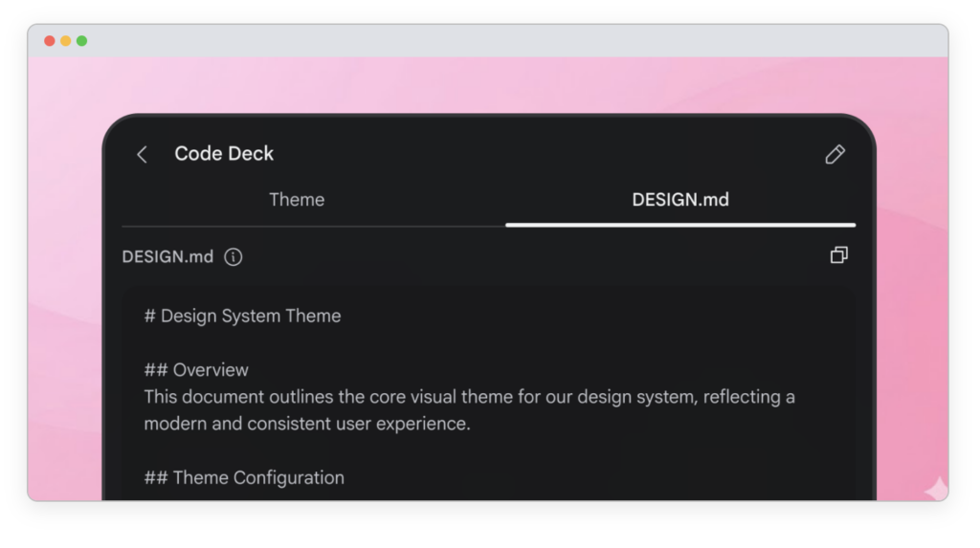Viewport: 980px width, 548px height.
Task: Open the DESIGN.md info icon
Action: pyautogui.click(x=234, y=257)
